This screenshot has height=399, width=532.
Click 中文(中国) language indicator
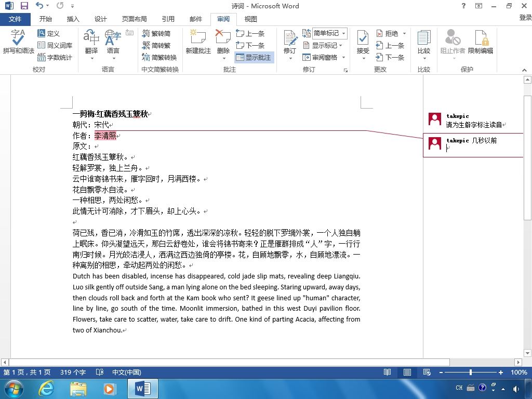127,372
